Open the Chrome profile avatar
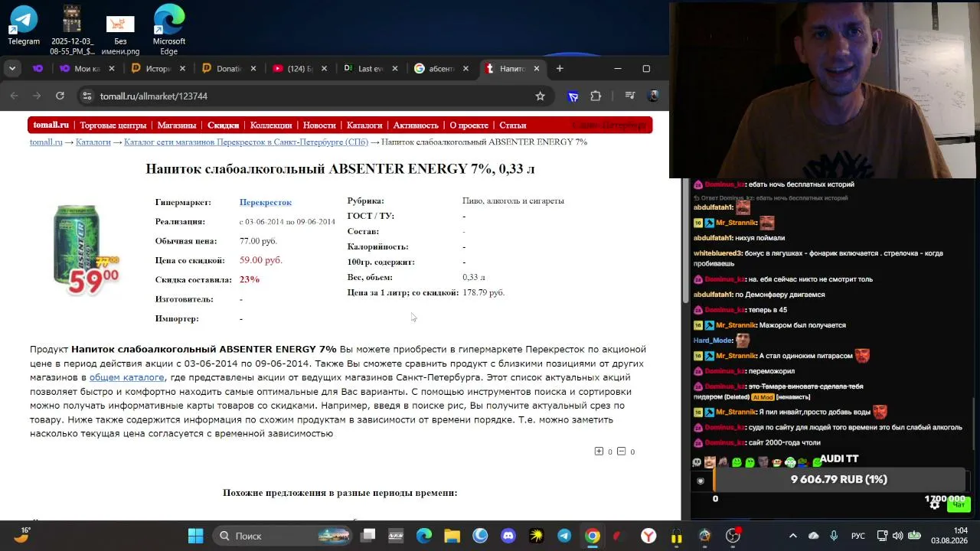980x551 pixels. tap(653, 96)
